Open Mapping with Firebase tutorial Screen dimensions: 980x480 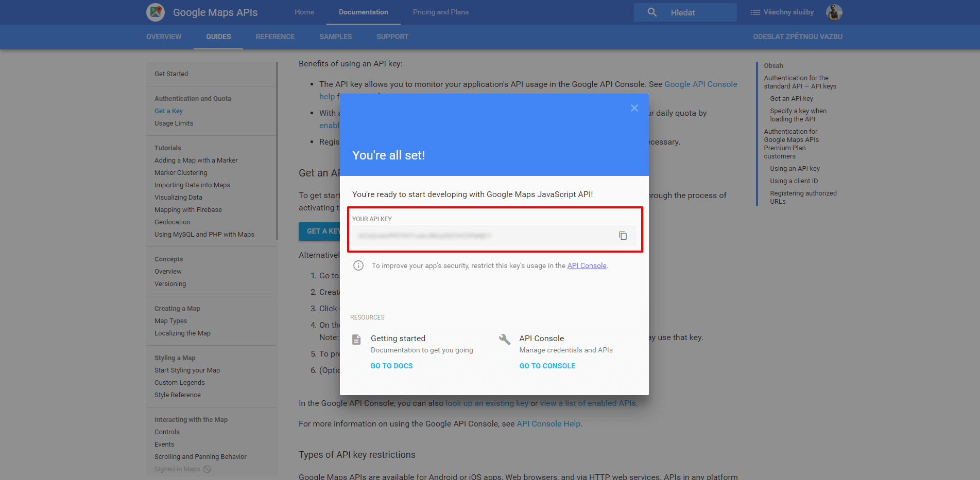click(188, 210)
